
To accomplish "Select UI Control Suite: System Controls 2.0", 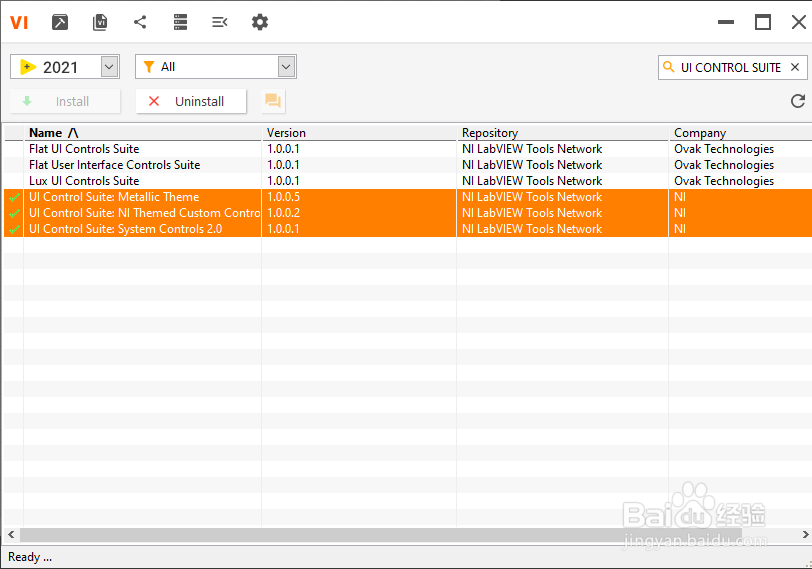I will tap(408, 229).
